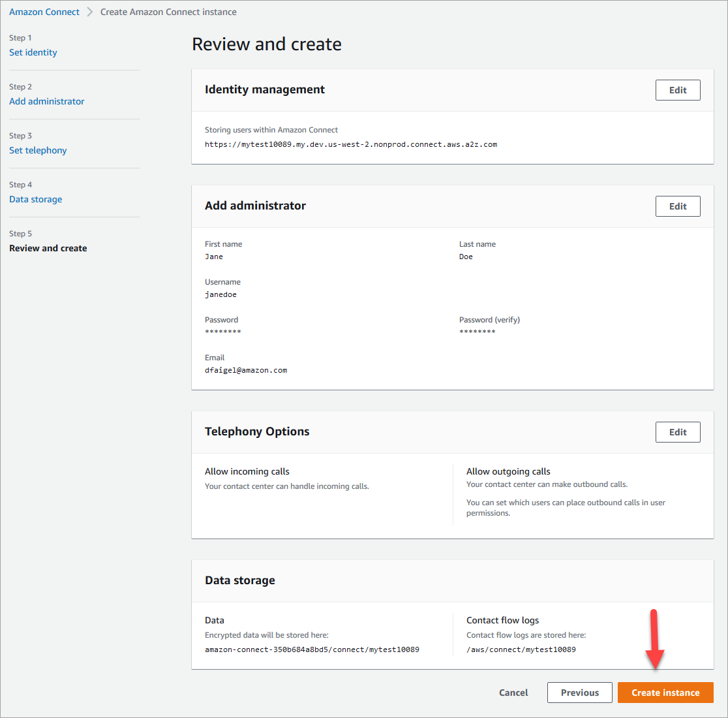Select the administrator email dfaigel@amazon.com
The image size is (728, 718).
coord(246,369)
